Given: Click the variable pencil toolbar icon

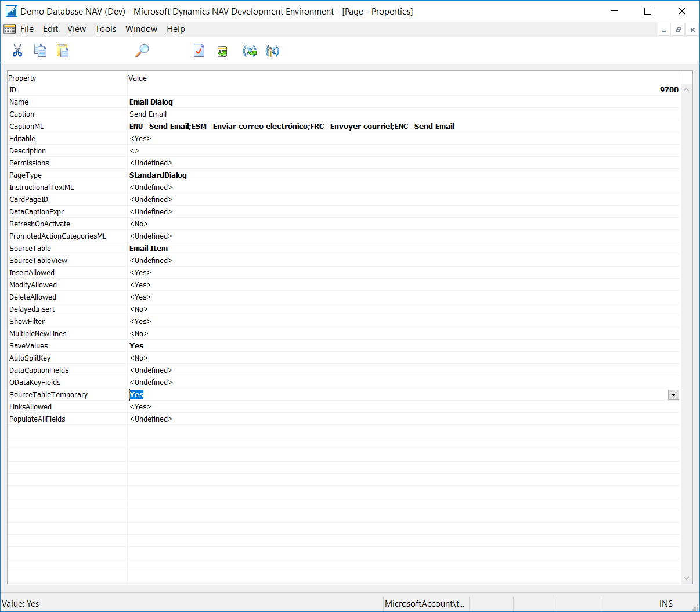Looking at the screenshot, I should 272,52.
